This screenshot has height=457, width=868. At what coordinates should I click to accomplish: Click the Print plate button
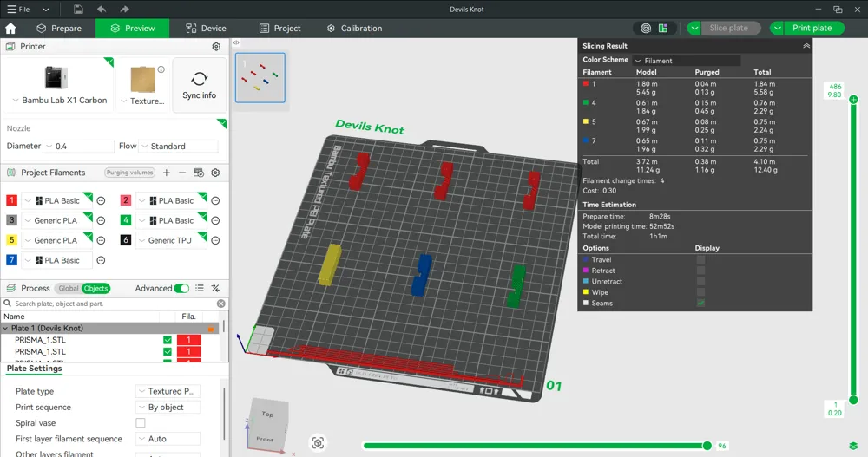coord(814,29)
